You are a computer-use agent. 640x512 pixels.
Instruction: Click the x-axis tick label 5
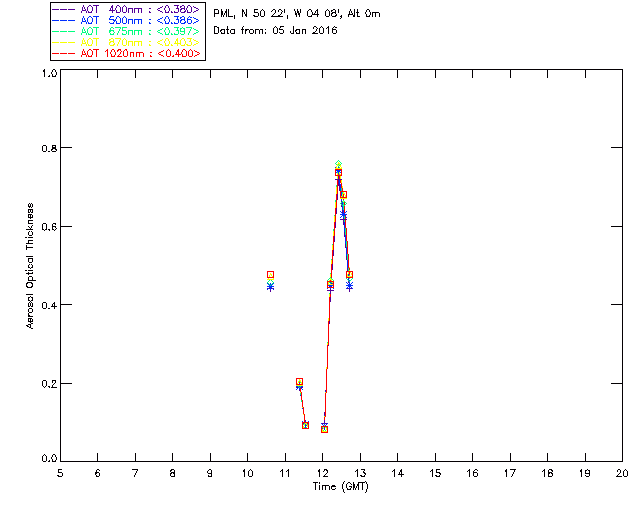click(60, 473)
